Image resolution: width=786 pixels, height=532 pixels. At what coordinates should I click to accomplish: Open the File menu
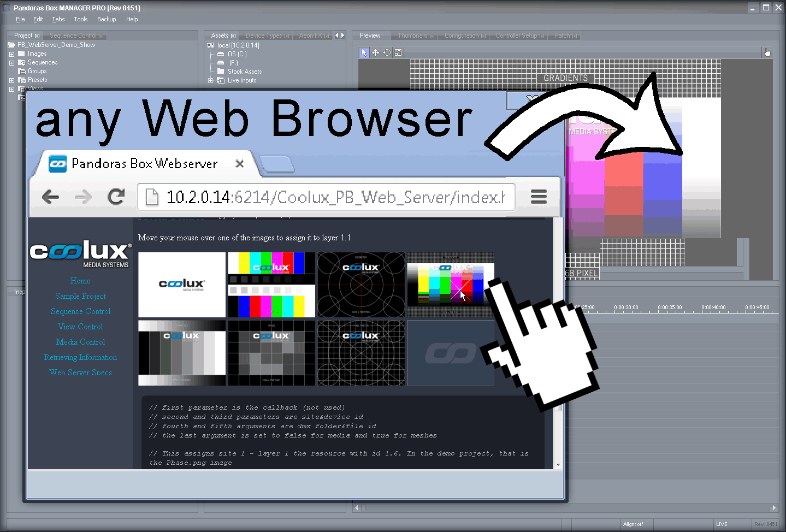(20, 19)
